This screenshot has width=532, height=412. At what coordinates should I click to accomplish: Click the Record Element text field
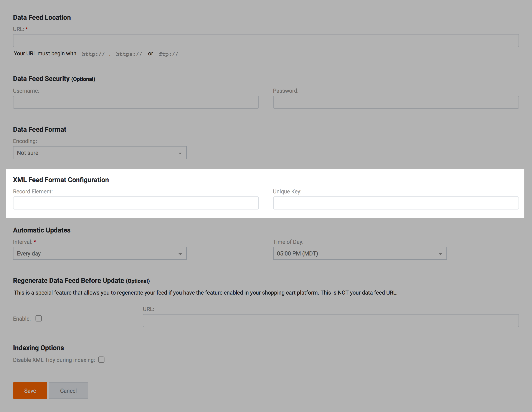tap(136, 203)
